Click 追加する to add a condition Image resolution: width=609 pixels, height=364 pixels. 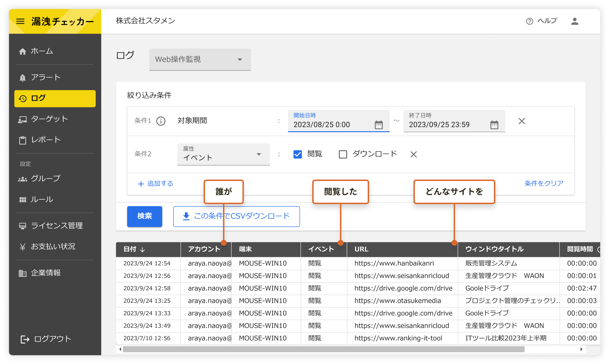point(156,184)
